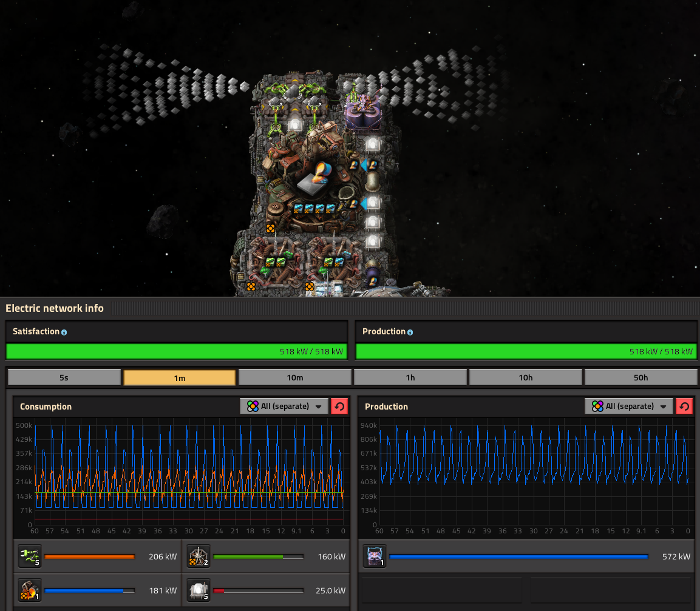Open Production All (separate) filter dropdown
This screenshot has width=700, height=611.
[628, 406]
